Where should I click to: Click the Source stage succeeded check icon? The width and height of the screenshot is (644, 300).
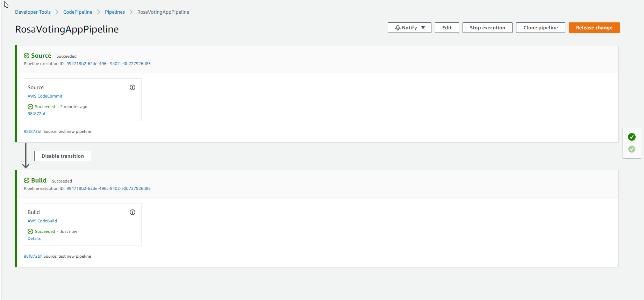[27, 56]
